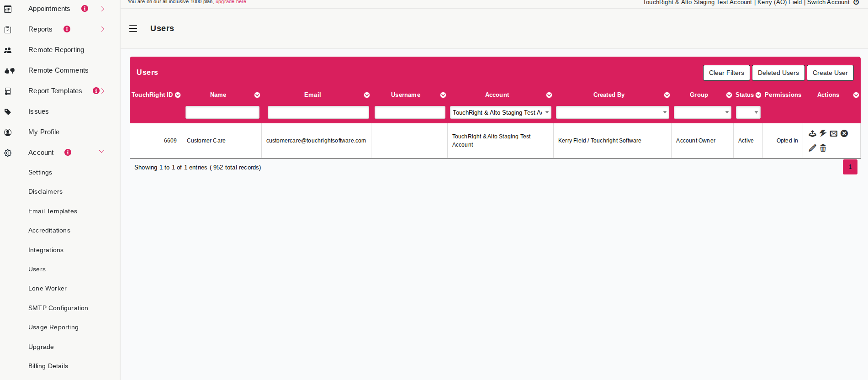Open the Group filter dropdown
Screen dimensions: 868x380
click(x=702, y=112)
